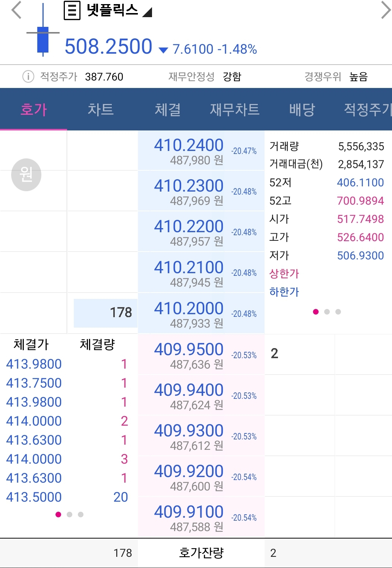Tap the 적정주가 value 387.760
Image resolution: width=392 pixels, height=568 pixels.
[x=104, y=77]
